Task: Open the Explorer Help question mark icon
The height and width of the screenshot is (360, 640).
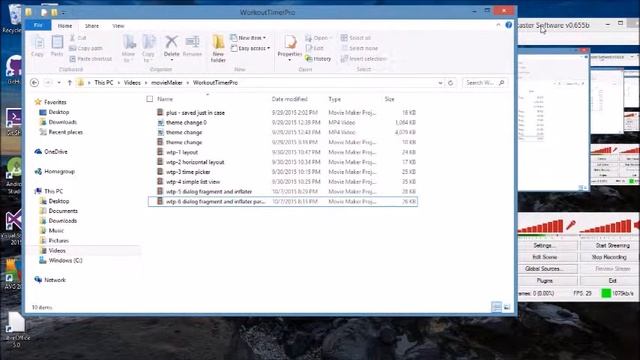Action: click(509, 25)
